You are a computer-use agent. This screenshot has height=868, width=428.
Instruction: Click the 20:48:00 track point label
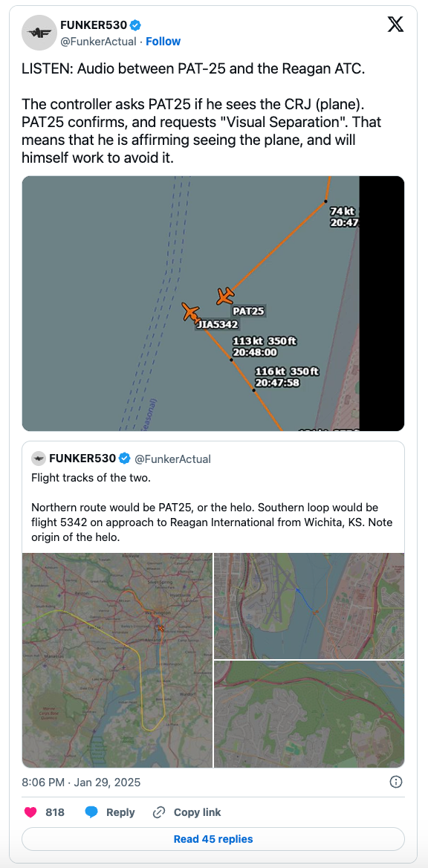pyautogui.click(x=255, y=352)
